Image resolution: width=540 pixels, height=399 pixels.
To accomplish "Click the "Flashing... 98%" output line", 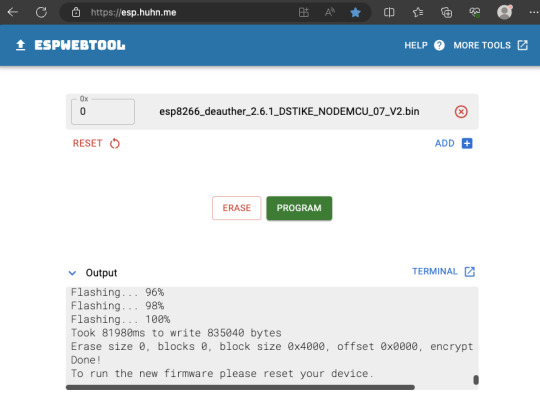I will pyautogui.click(x=117, y=306).
